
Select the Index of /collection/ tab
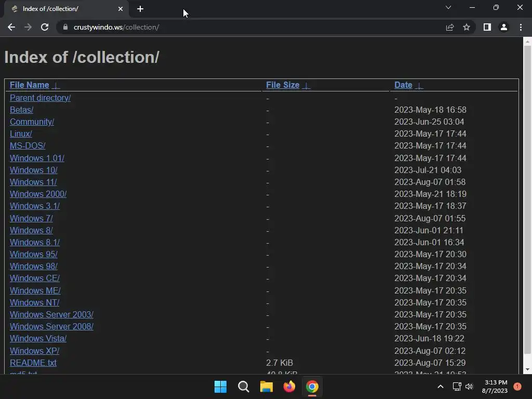click(66, 9)
